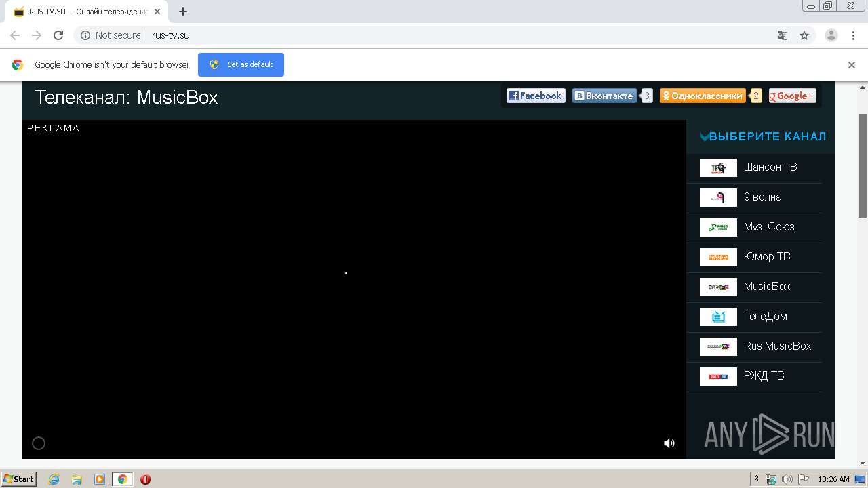Image resolution: width=868 pixels, height=488 pixels.
Task: Open a new browser tab
Action: tap(183, 12)
